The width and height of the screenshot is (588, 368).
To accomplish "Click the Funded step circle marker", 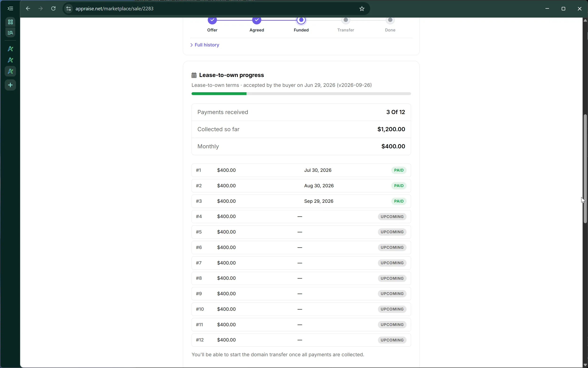I will click(x=301, y=20).
